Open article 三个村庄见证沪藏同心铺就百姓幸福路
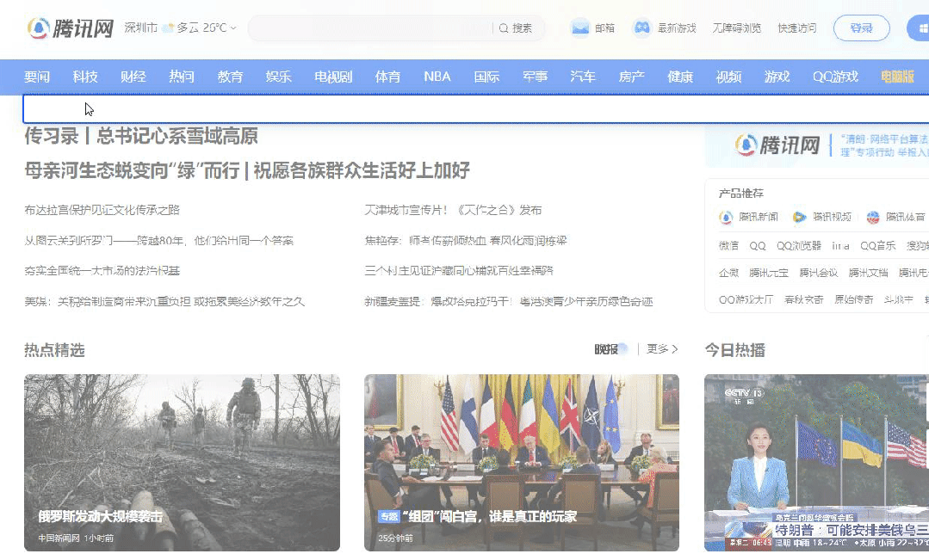Image resolution: width=929 pixels, height=560 pixels. pos(459,270)
